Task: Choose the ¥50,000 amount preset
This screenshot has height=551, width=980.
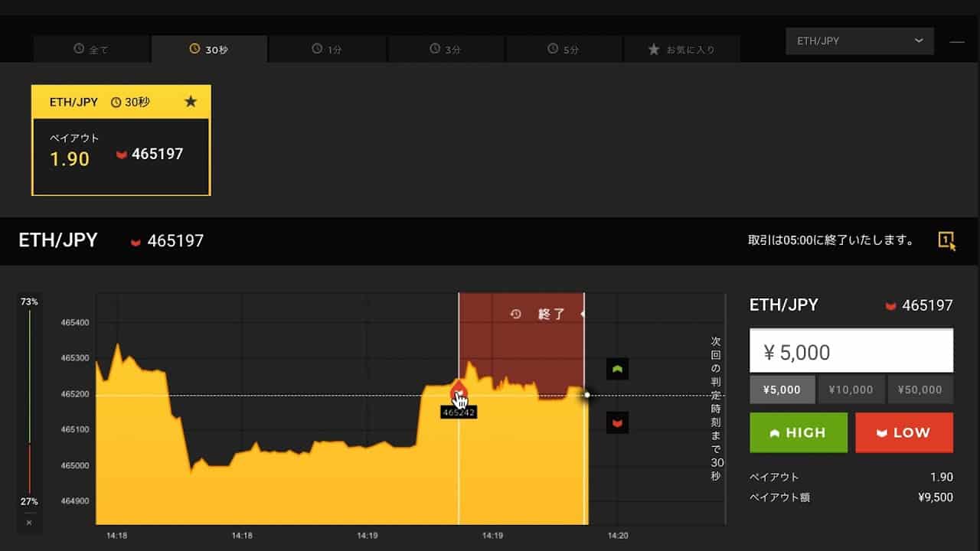Action: (x=920, y=390)
